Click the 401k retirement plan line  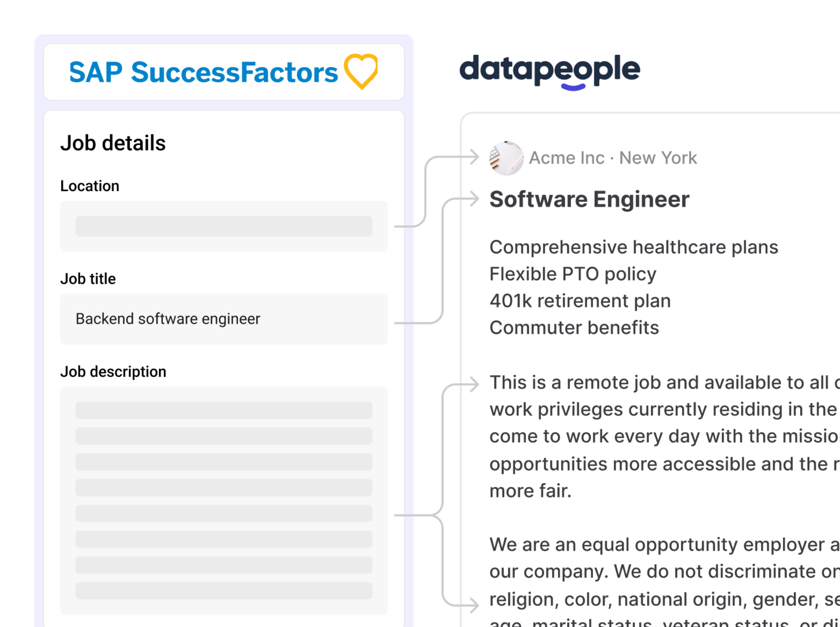[x=580, y=301]
